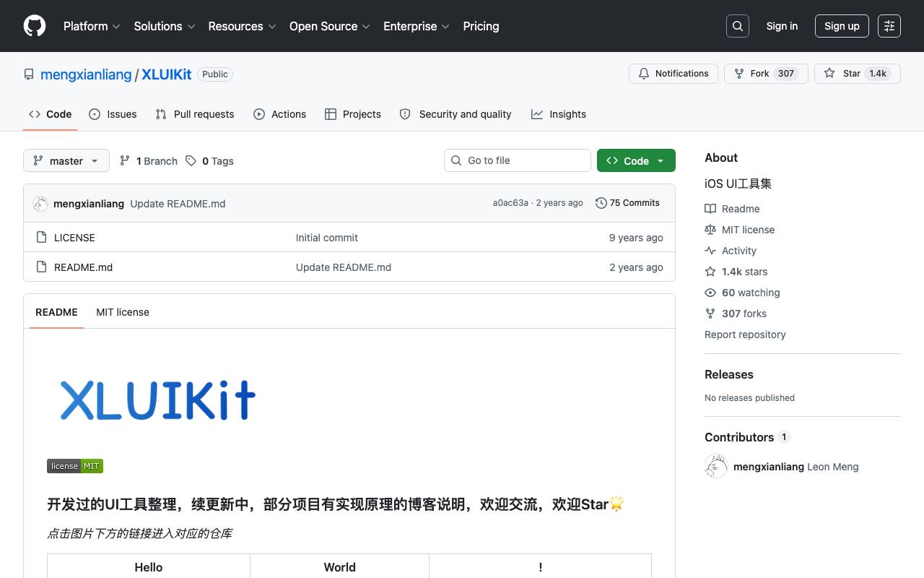Fork the XLUIKit repository
This screenshot has height=578, width=924.
click(x=766, y=74)
